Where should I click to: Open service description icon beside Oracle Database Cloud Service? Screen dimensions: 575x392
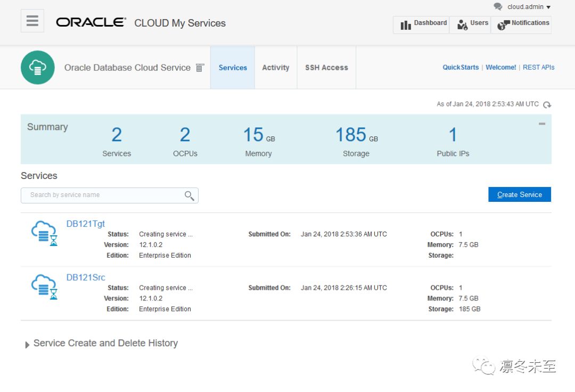(200, 68)
